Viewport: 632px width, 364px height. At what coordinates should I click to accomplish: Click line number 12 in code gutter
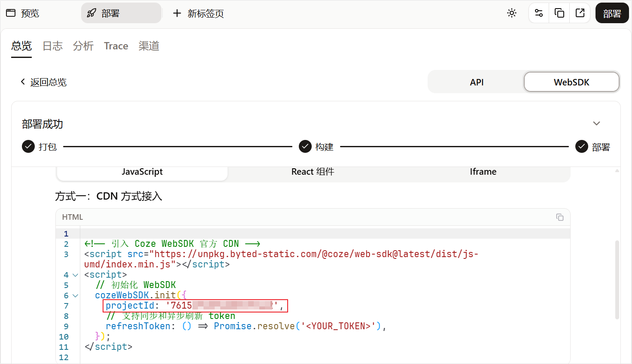tap(64, 357)
